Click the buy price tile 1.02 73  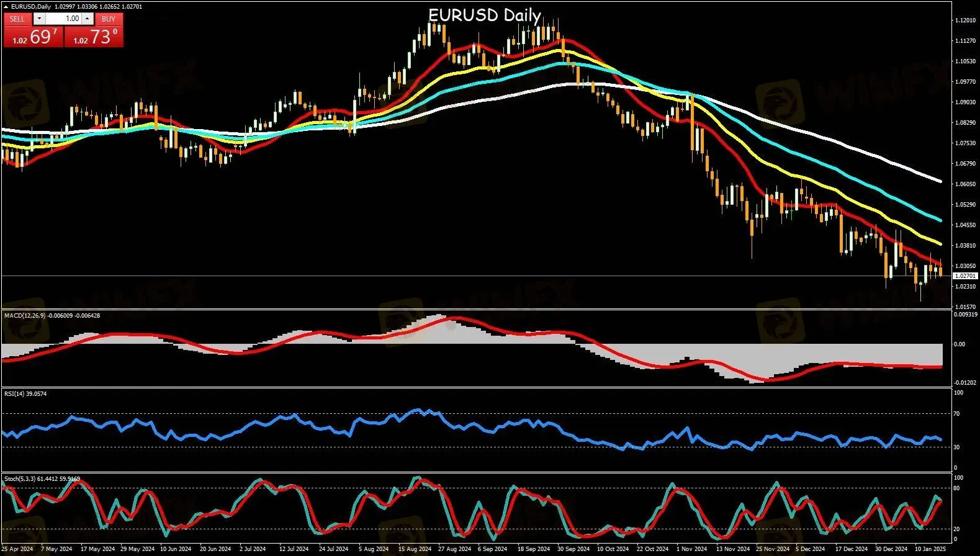tap(94, 37)
